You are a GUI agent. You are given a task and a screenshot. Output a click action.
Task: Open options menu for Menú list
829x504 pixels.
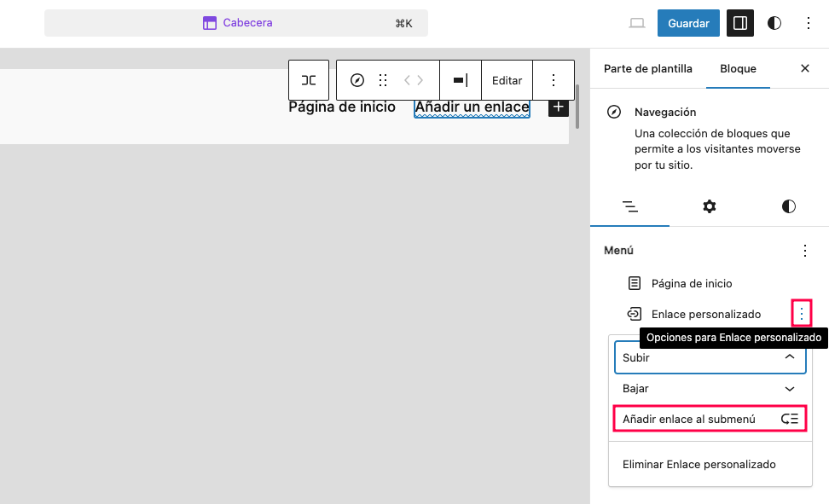click(x=804, y=250)
